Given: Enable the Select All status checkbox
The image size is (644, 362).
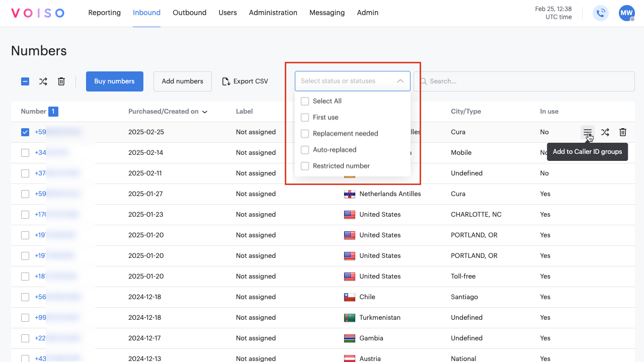Looking at the screenshot, I should pyautogui.click(x=305, y=101).
